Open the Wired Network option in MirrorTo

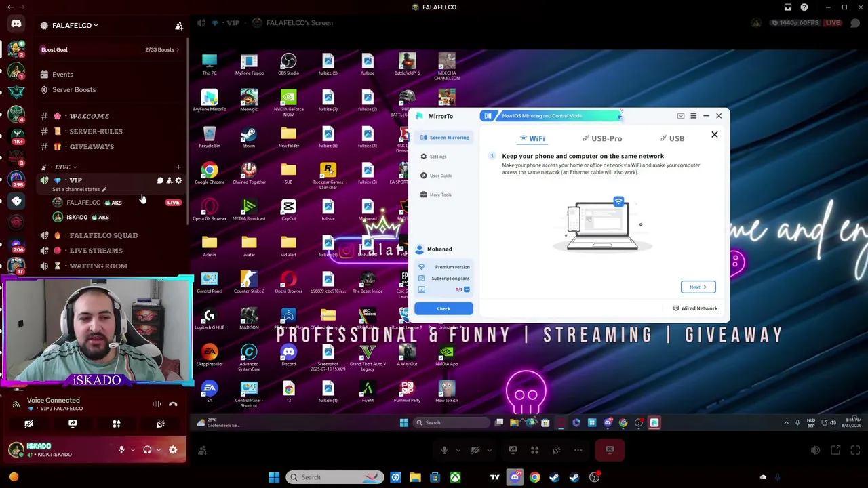(x=695, y=308)
